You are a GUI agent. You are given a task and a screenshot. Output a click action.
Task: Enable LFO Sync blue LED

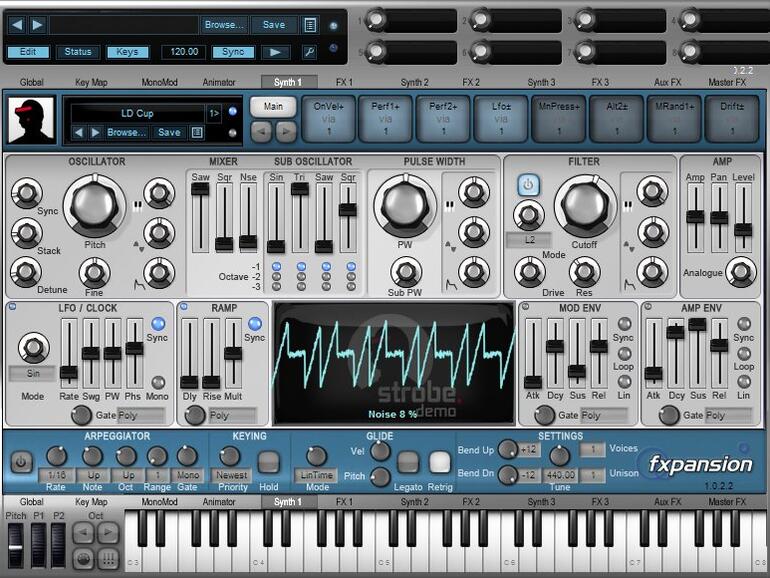point(158,324)
